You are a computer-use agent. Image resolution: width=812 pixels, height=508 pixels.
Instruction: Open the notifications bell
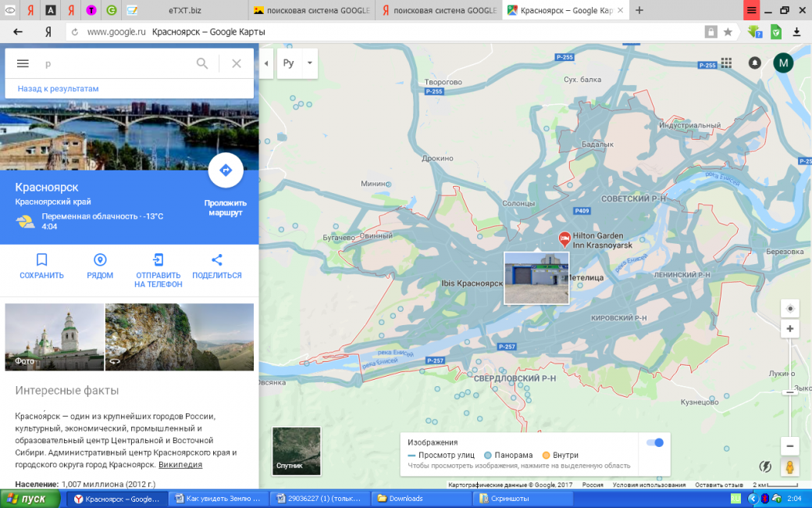tap(754, 63)
